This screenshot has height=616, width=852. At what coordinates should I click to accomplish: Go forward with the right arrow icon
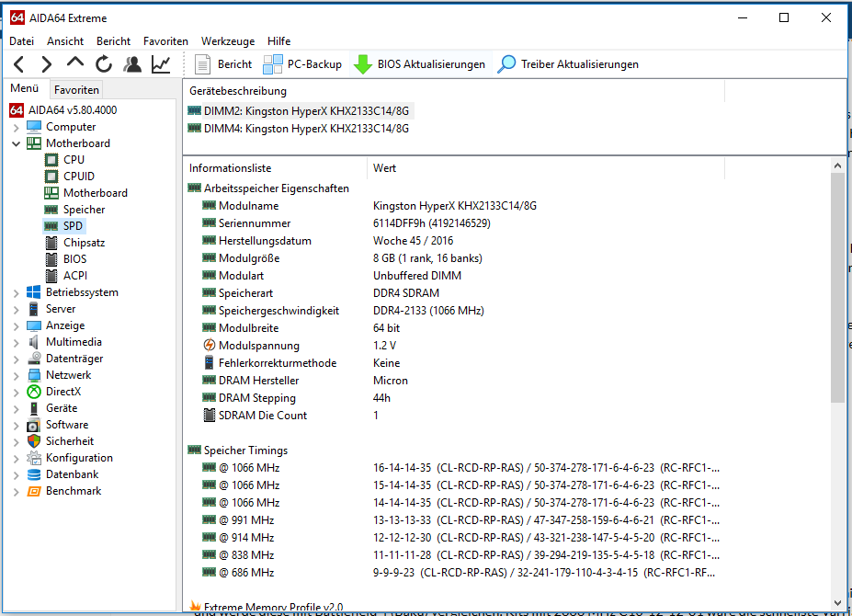click(x=47, y=64)
